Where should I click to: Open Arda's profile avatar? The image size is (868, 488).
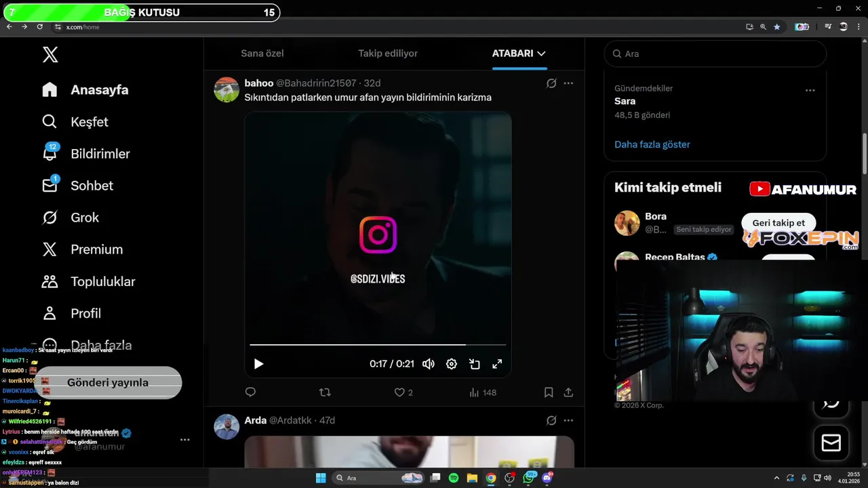[226, 426]
